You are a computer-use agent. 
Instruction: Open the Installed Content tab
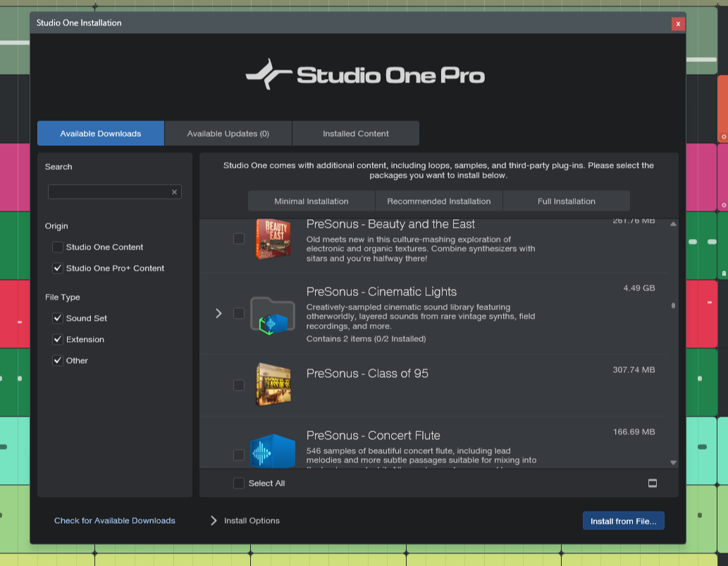click(356, 133)
